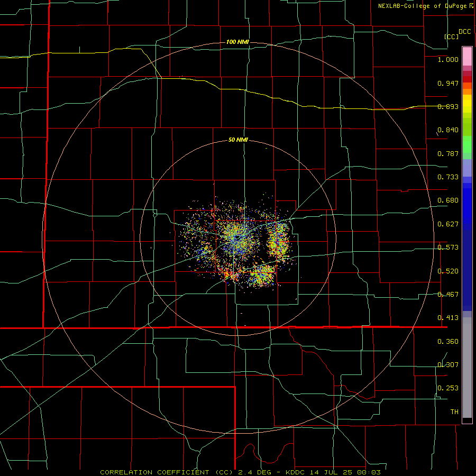Image resolution: width=476 pixels, height=476 pixels.
Task: Click the DCC radar site label
Action: [464, 32]
